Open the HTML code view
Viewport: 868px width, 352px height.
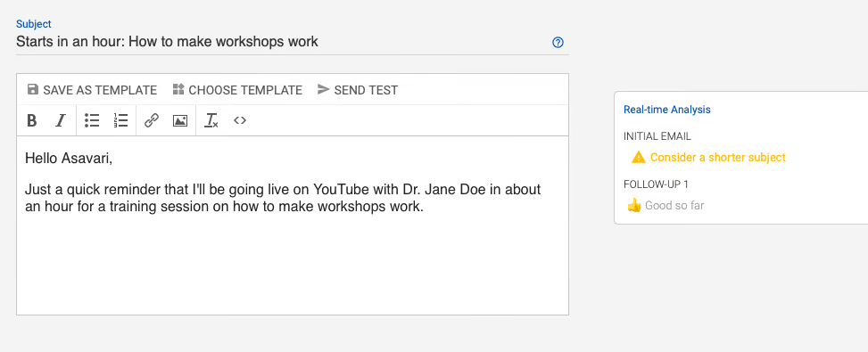240,120
